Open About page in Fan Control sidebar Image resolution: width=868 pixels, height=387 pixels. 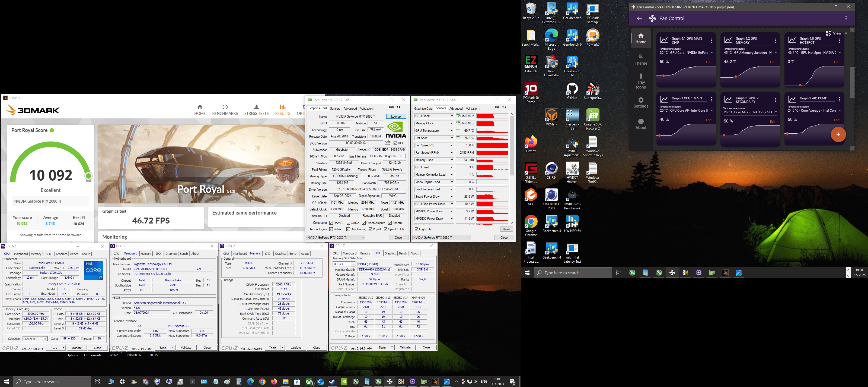[640, 124]
